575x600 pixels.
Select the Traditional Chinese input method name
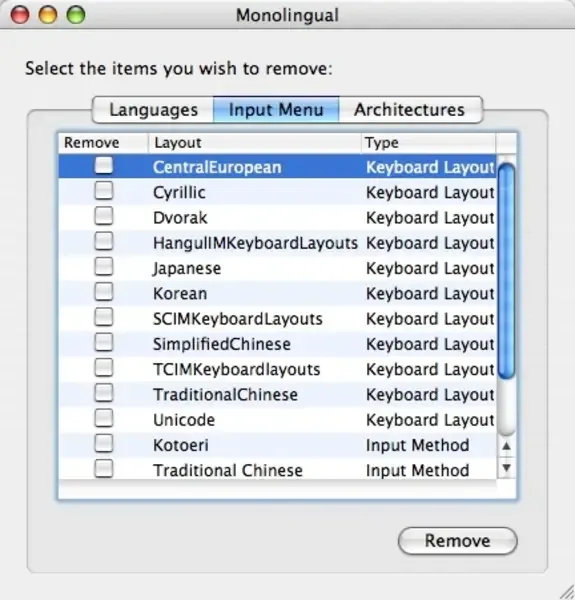228,470
